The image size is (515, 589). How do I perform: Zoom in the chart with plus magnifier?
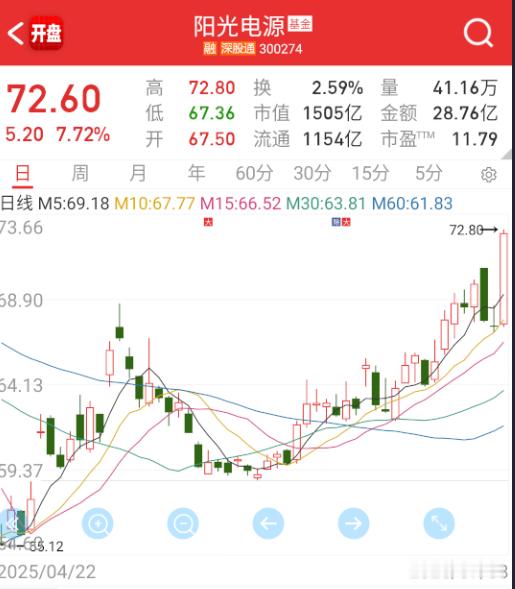coord(97,523)
